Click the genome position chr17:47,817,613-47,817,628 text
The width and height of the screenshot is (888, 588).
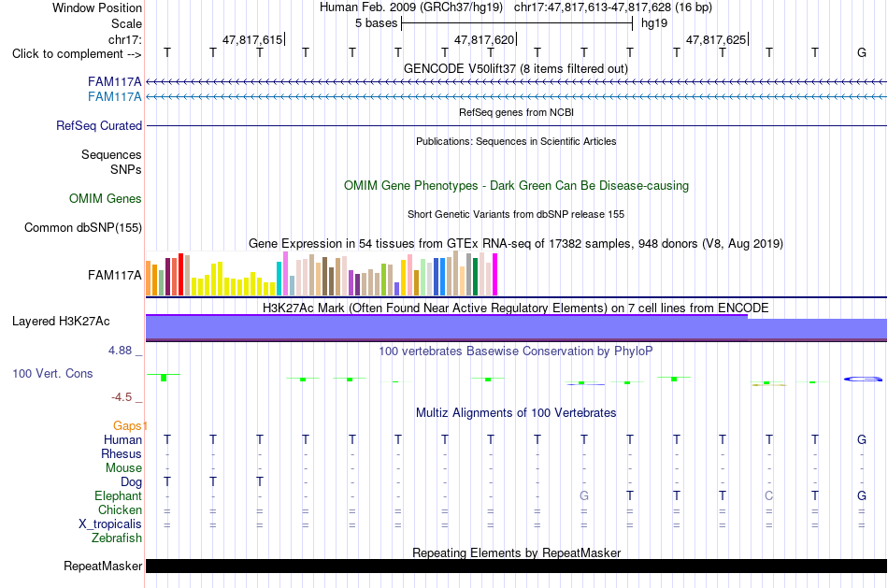pyautogui.click(x=613, y=7)
